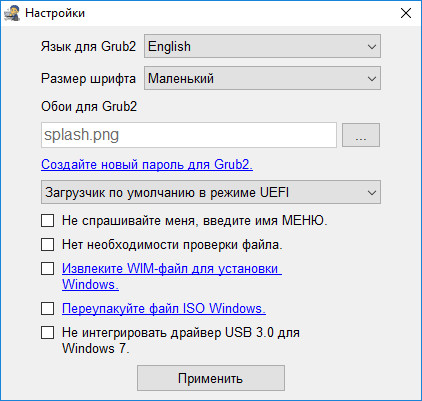This screenshot has height=401, width=422.
Task: Click the chevron next to Маленький
Action: pos(372,79)
